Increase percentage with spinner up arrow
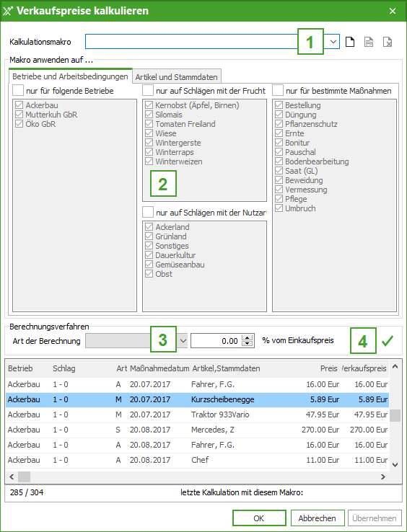 (248, 338)
